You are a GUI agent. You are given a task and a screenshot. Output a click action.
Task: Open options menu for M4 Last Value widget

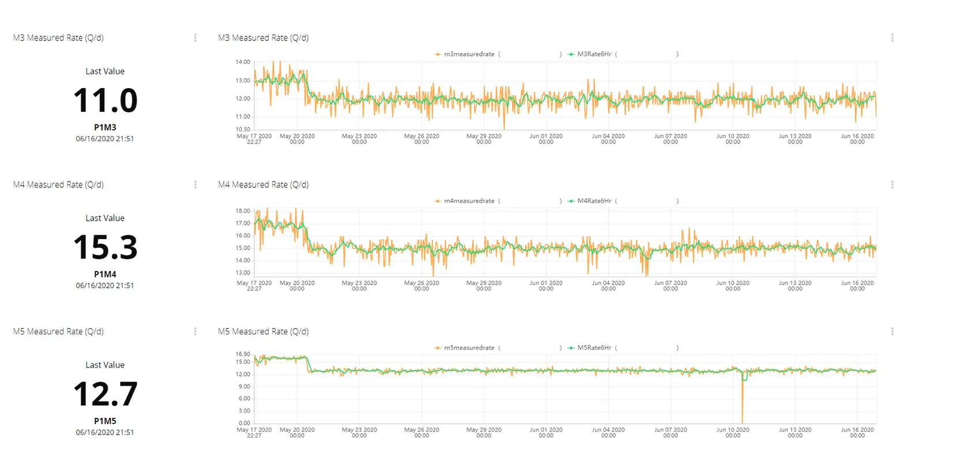(x=195, y=184)
